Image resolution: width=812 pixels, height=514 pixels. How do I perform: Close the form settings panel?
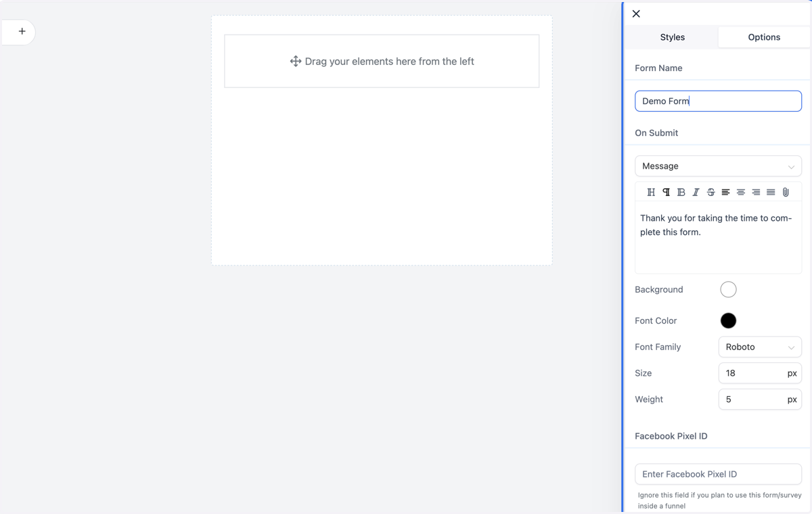pyautogui.click(x=636, y=14)
